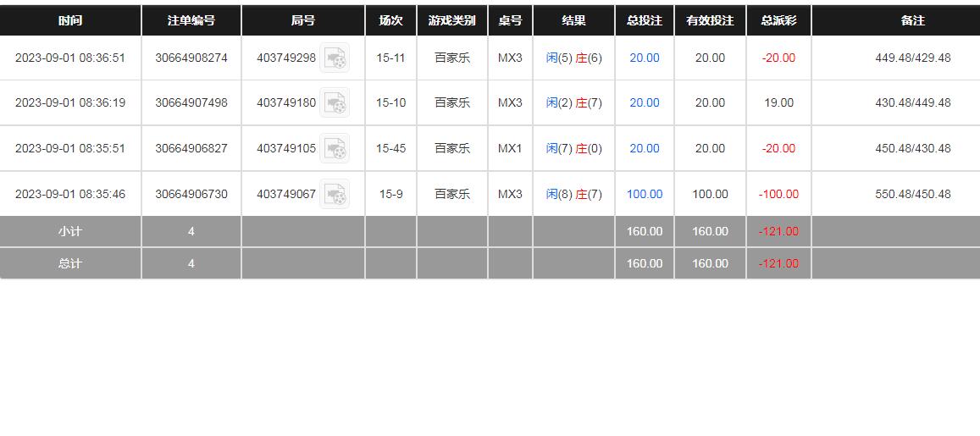Open video replay for round 403749180
980x436 pixels.
[335, 103]
